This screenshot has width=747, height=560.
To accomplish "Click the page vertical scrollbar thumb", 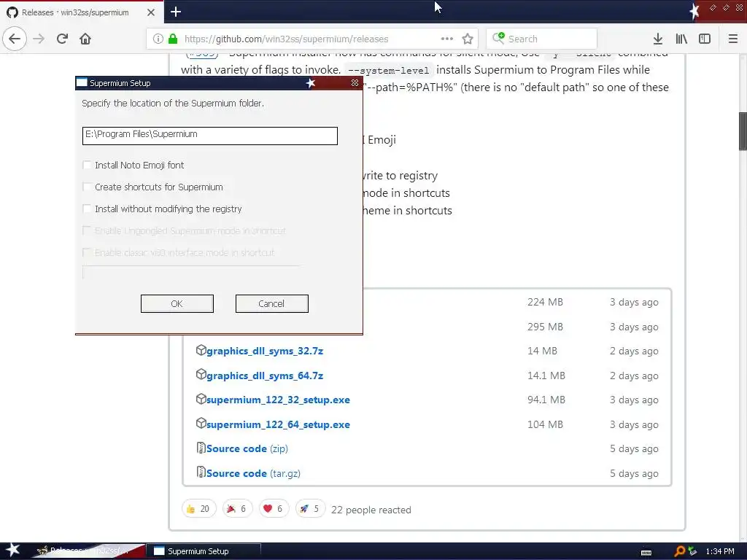I will pos(743,131).
